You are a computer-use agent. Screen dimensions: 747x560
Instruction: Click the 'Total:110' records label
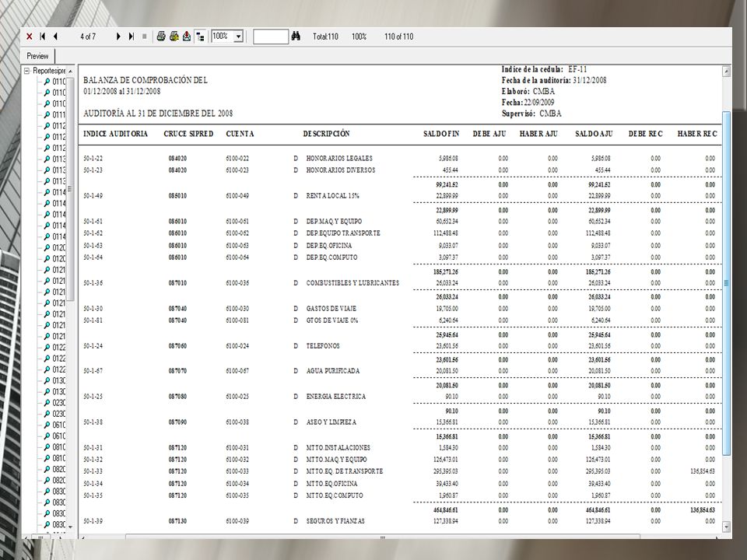[x=325, y=37]
